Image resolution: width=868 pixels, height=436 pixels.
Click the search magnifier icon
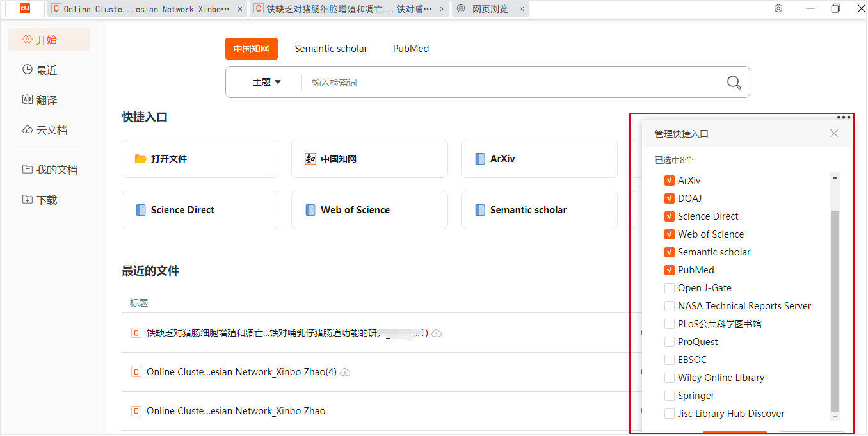[734, 83]
